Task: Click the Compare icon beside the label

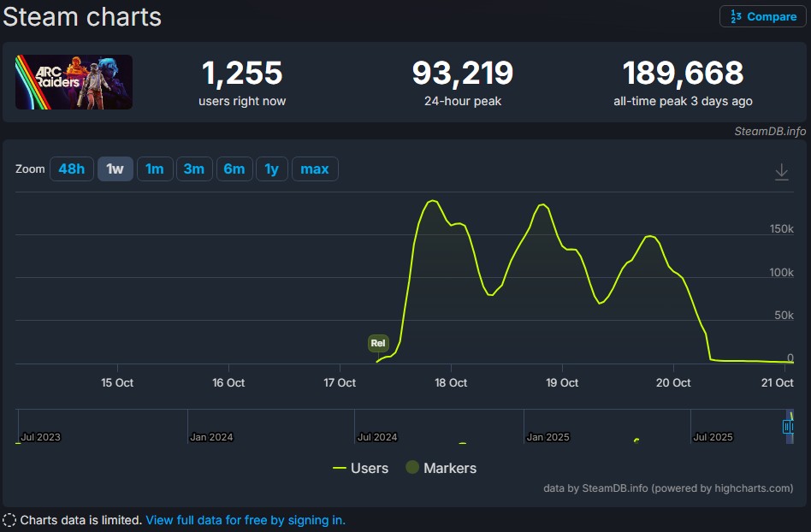Action: (736, 17)
